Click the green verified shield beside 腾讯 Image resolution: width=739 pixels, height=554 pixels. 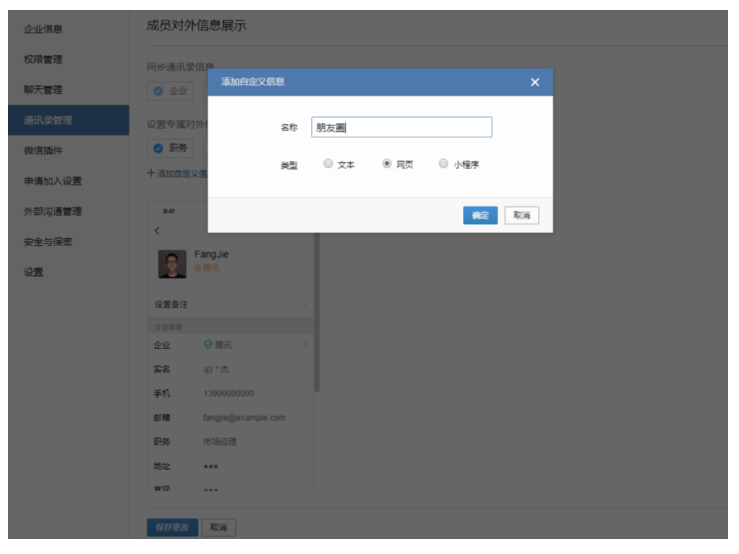[208, 344]
